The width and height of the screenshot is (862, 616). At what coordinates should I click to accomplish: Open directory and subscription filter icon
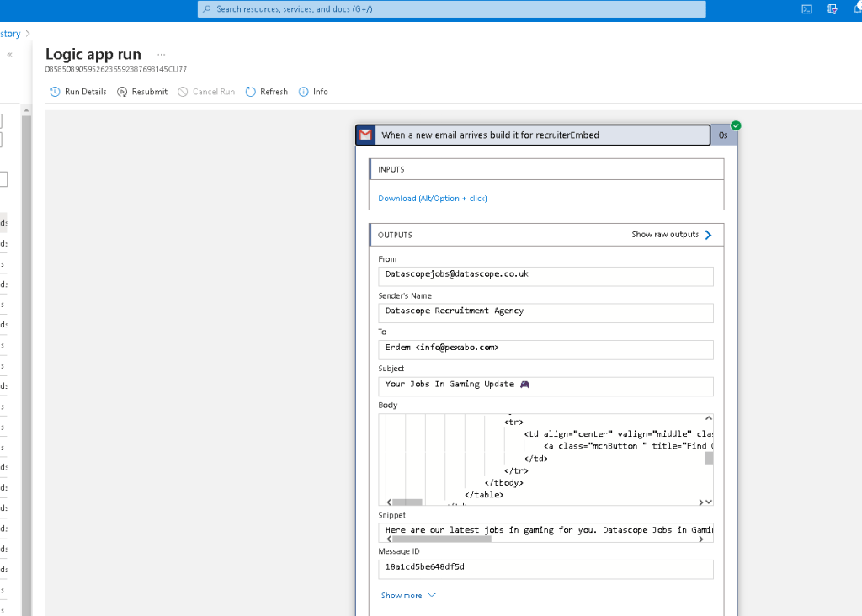[x=833, y=8]
